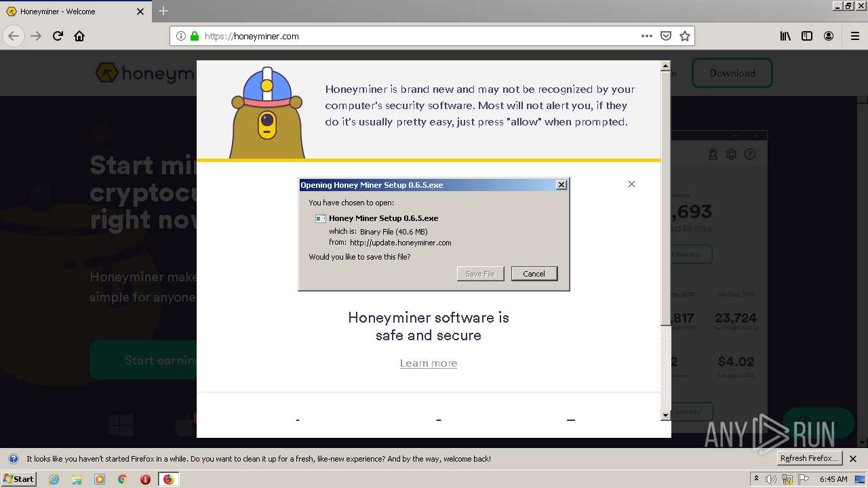This screenshot has width=868, height=488.
Task: Open Internet Explorer from taskbar
Action: (x=54, y=479)
